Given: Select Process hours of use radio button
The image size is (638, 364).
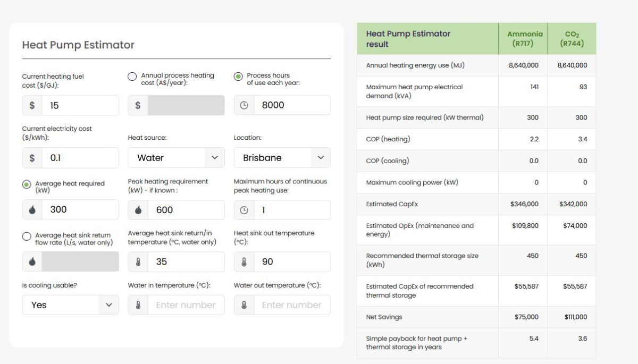Looking at the screenshot, I should tap(238, 77).
